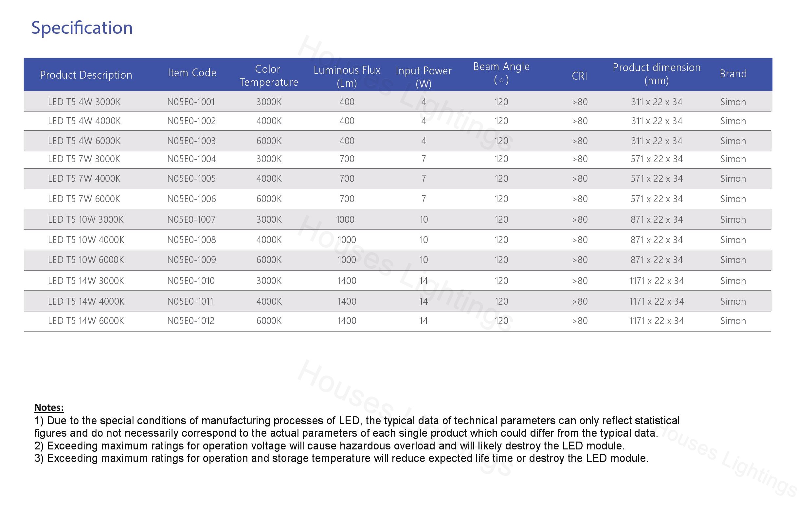Click beam angle 120 in N05E0-1001 row
812x512 pixels.
[501, 102]
